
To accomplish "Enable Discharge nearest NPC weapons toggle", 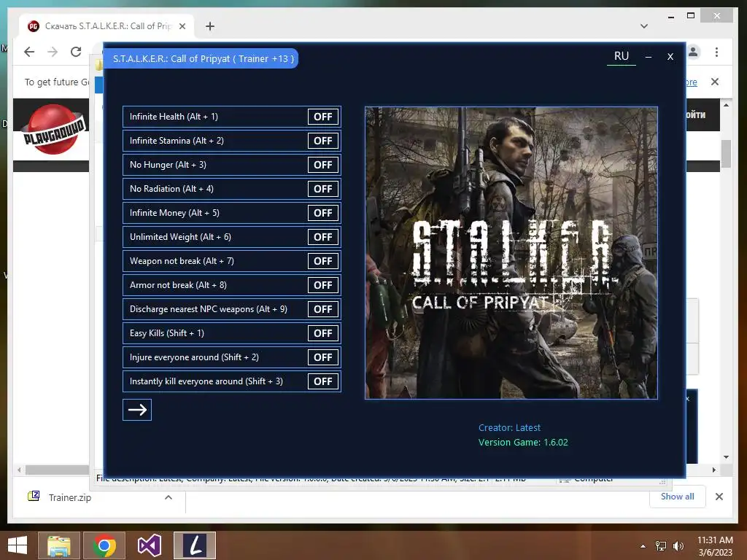I will 323,309.
